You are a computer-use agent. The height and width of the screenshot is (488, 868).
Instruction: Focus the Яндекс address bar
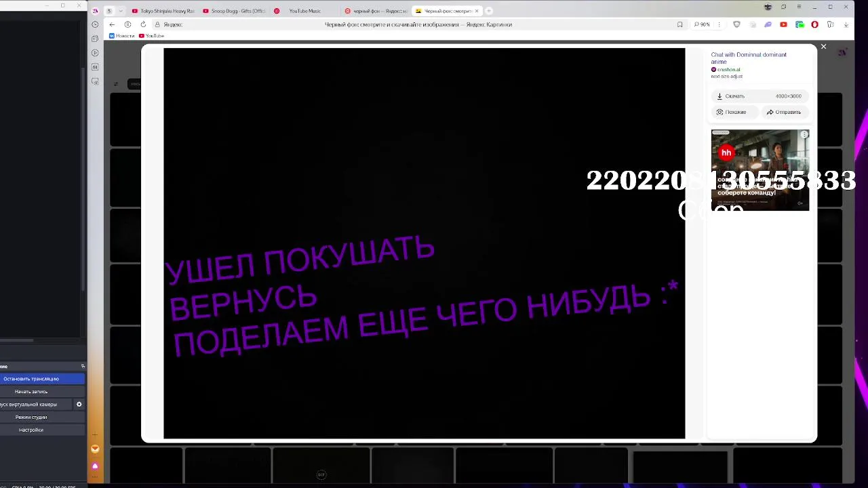pos(417,24)
